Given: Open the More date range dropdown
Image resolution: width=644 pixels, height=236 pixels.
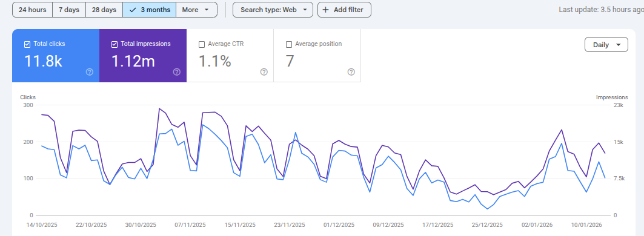Looking at the screenshot, I should [x=197, y=10].
